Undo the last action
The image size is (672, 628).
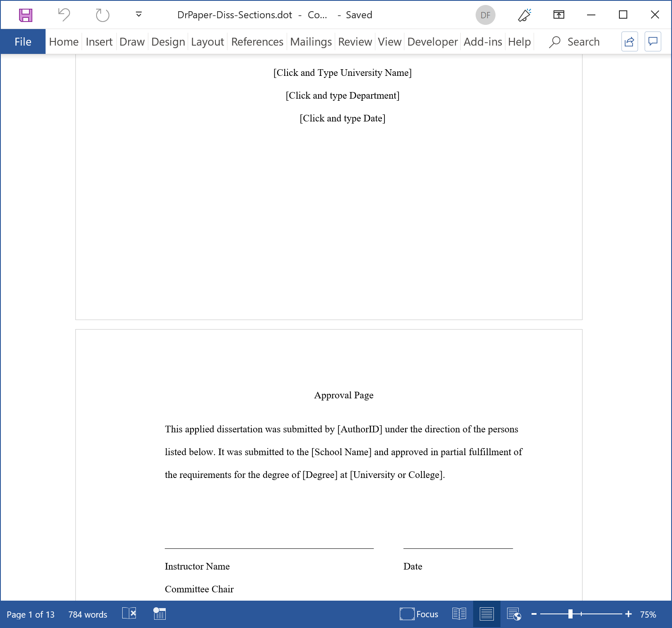64,15
